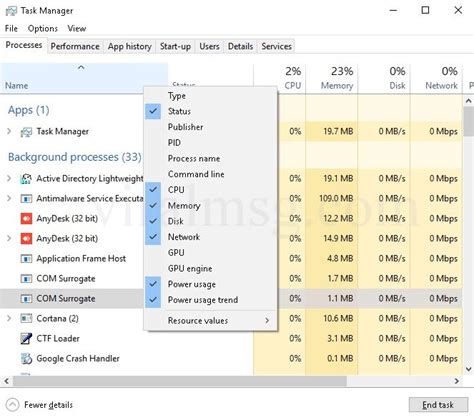Image resolution: width=474 pixels, height=420 pixels.
Task: Click the first COM Surrogate icon
Action: (x=26, y=279)
